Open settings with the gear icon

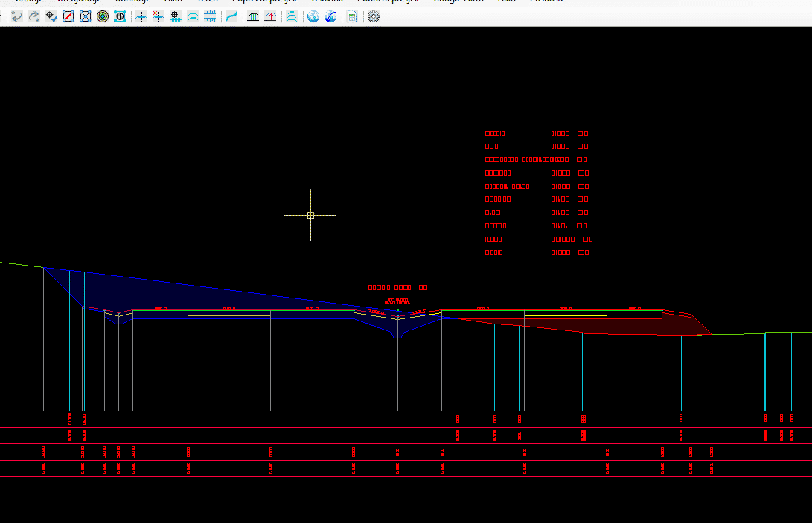(374, 16)
